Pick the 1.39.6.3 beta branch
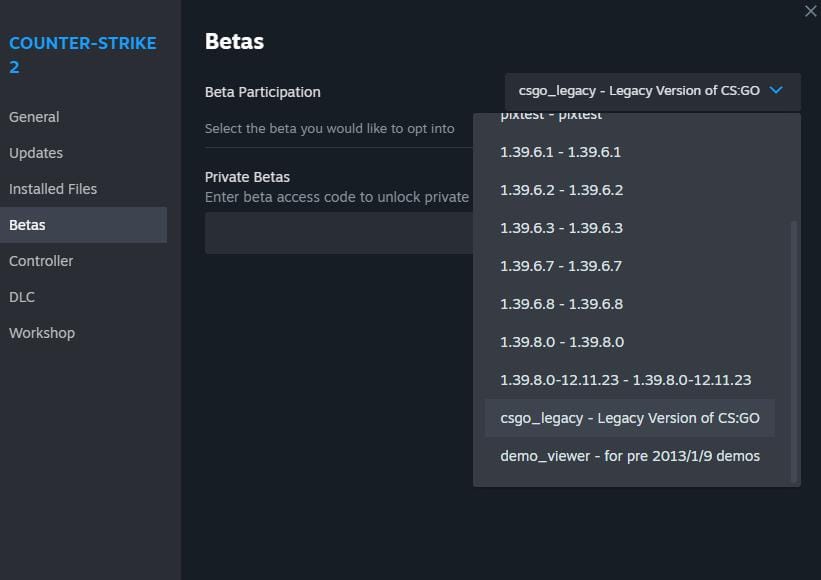This screenshot has height=580, width=821. click(561, 228)
